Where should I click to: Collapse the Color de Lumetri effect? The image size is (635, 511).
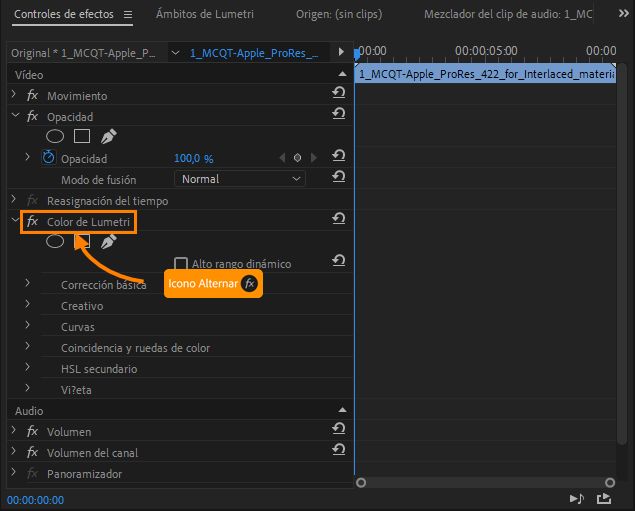pyautogui.click(x=15, y=220)
